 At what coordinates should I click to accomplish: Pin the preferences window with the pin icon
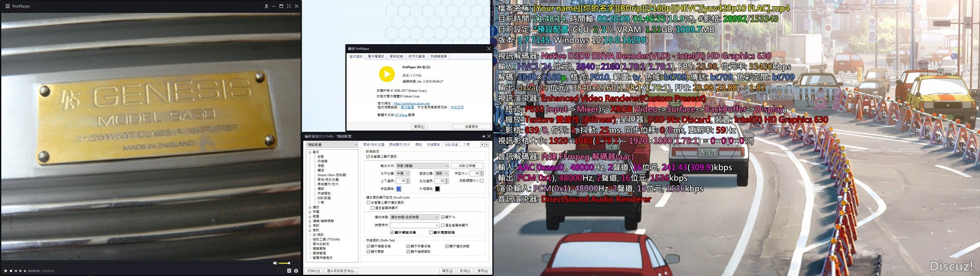[483, 136]
